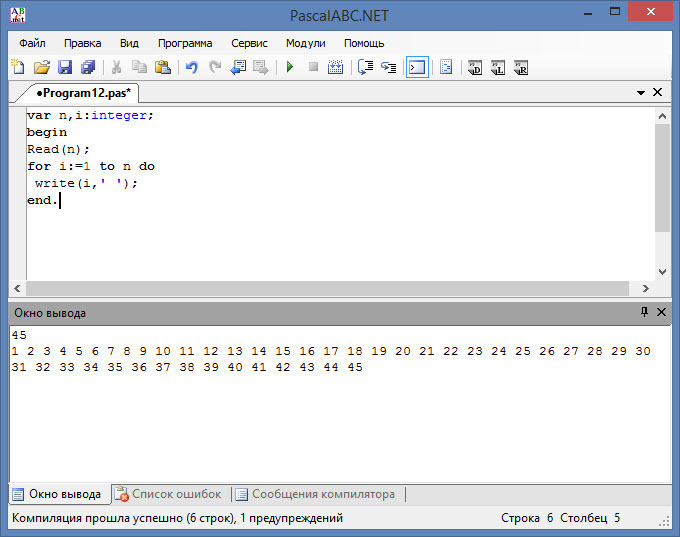
Task: Click the editor horizontal scrollbar track
Action: click(x=327, y=288)
